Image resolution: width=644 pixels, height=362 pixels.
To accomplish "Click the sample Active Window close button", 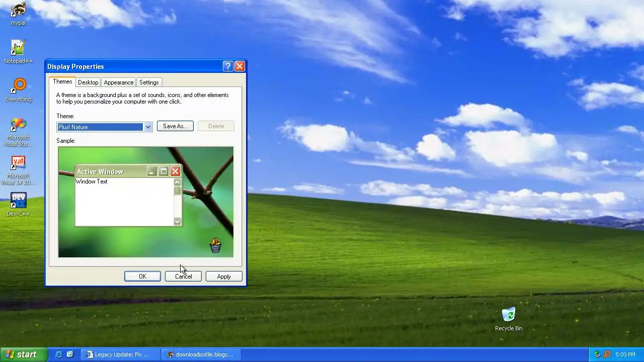I will pos(175,171).
